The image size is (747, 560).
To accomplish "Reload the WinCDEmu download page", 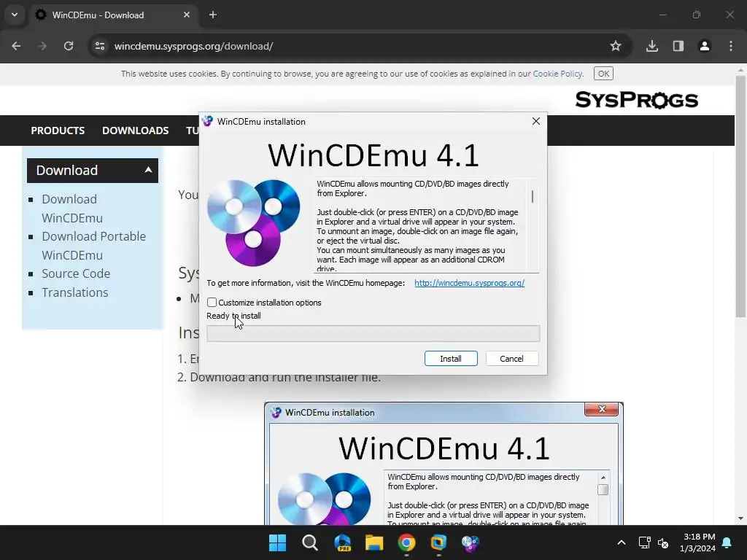I will click(69, 46).
